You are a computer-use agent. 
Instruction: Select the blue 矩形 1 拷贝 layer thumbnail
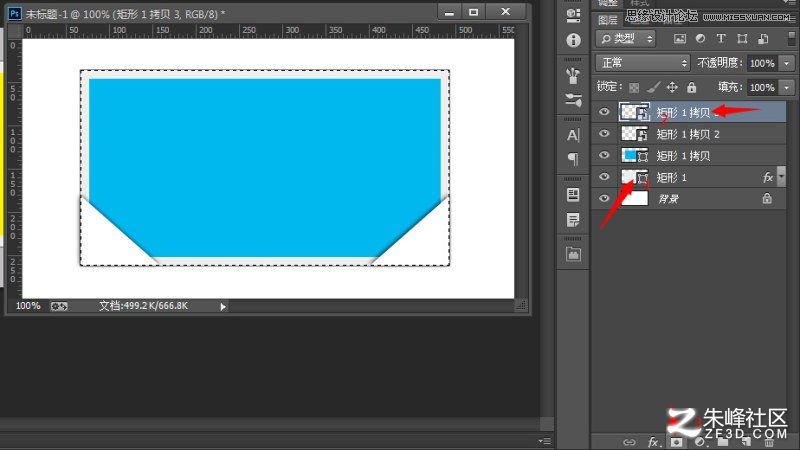[634, 155]
